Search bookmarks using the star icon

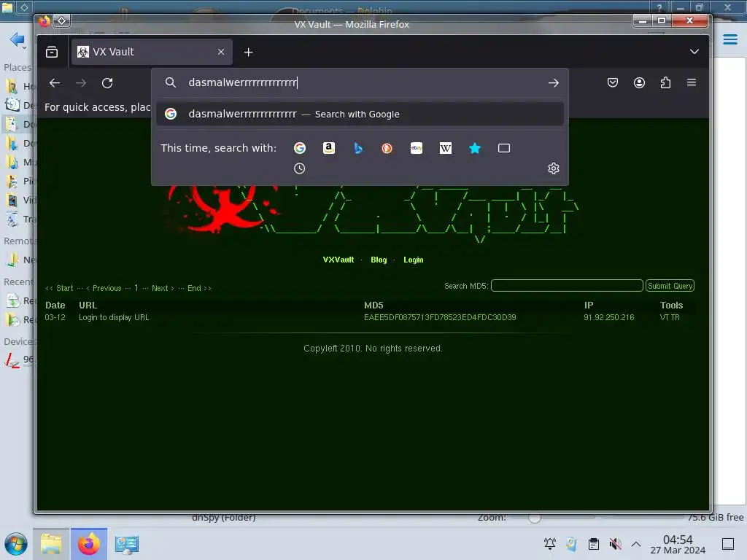(x=475, y=148)
